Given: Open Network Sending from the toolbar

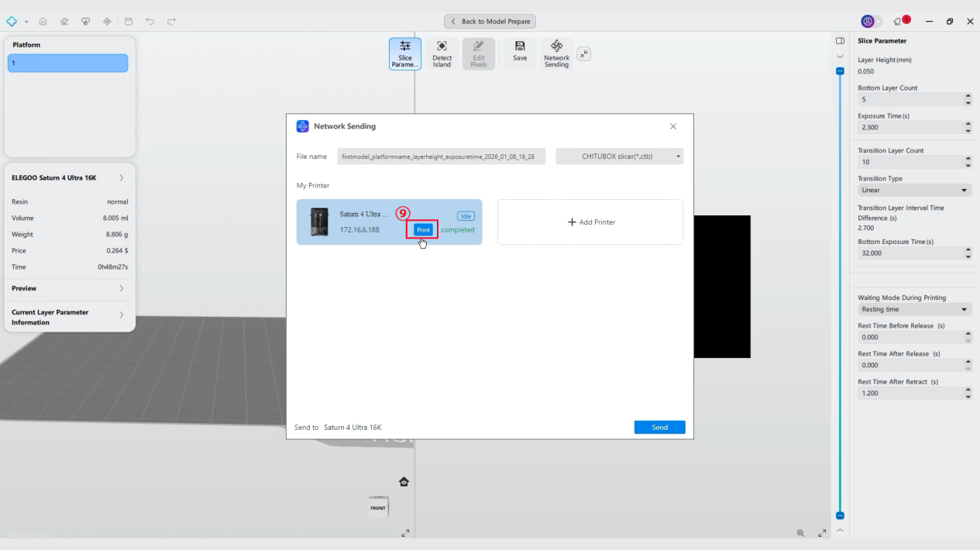Looking at the screenshot, I should click(x=556, y=54).
